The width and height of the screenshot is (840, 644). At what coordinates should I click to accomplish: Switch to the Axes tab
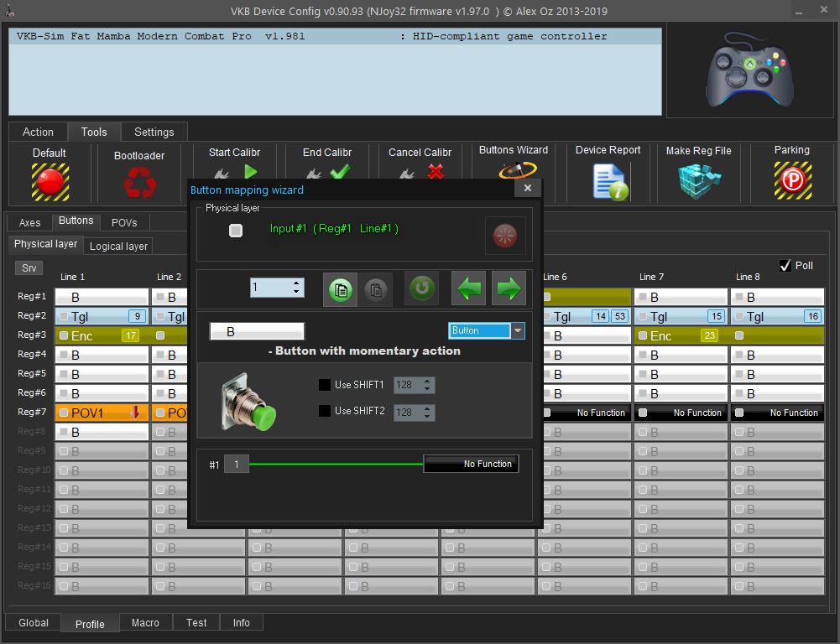click(x=30, y=223)
